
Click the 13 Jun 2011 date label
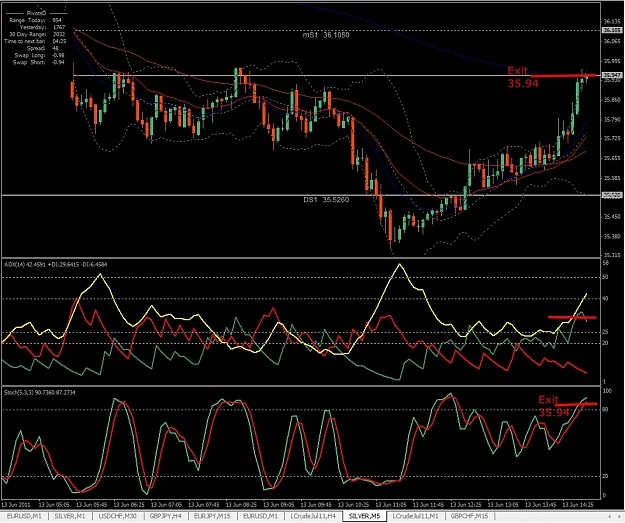16,505
